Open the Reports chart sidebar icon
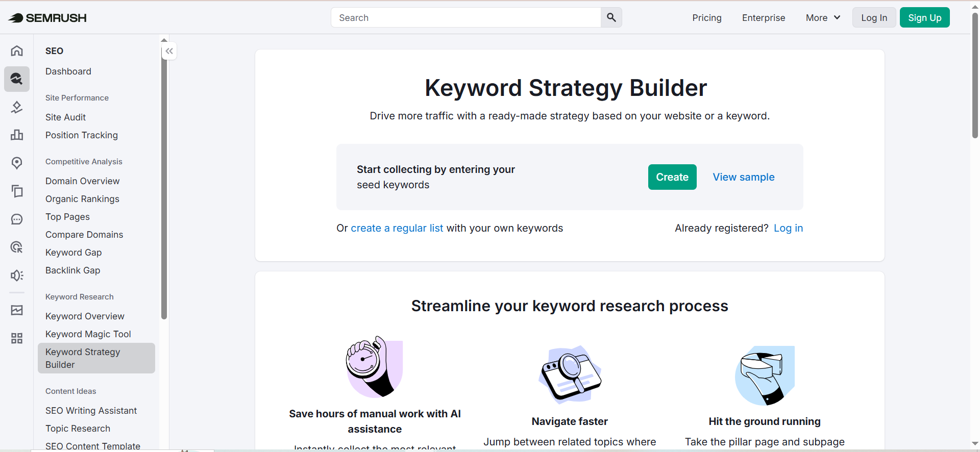 [17, 310]
